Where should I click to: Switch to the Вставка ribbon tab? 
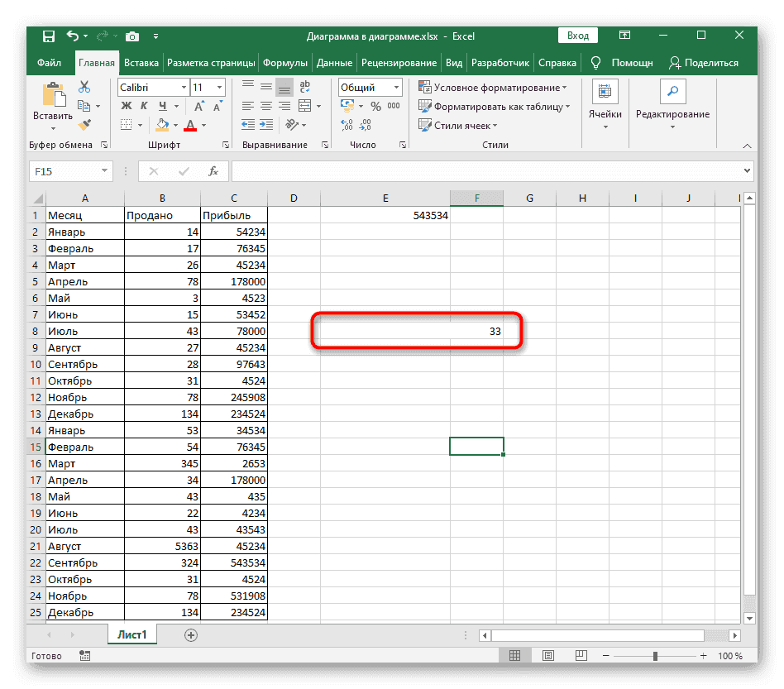pos(141,62)
